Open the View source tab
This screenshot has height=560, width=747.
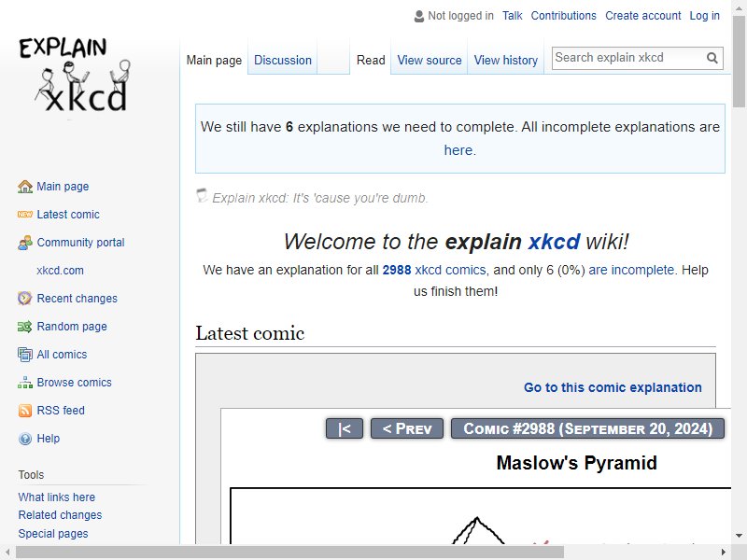(x=430, y=61)
